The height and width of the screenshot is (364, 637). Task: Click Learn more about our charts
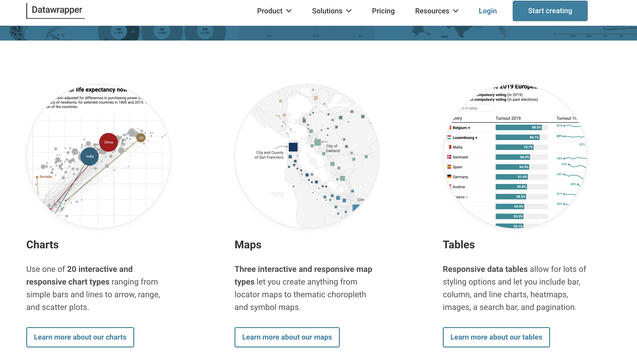[x=80, y=337]
